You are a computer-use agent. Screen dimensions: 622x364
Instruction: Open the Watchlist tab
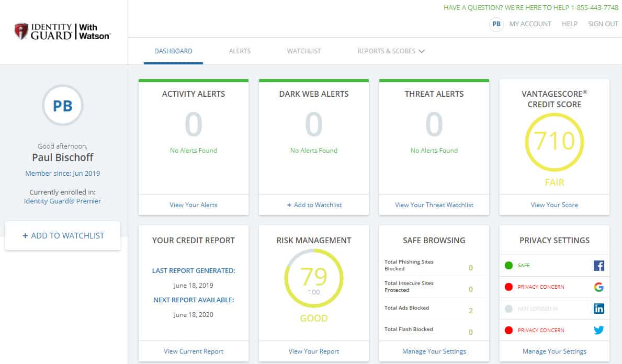pos(304,51)
